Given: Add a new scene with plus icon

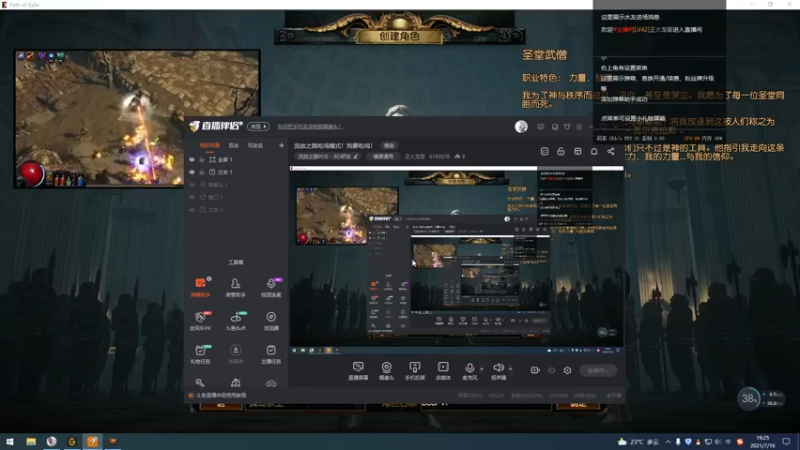Looking at the screenshot, I should 281,145.
